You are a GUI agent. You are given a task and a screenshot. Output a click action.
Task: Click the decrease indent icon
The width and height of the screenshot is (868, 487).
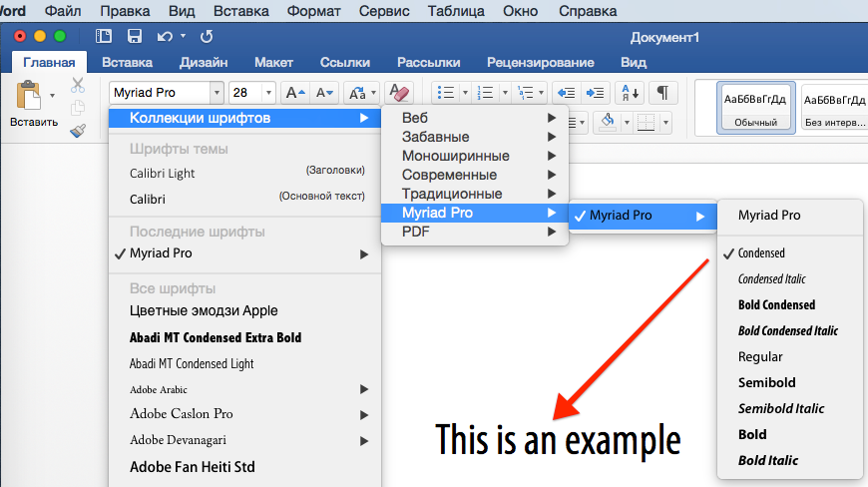566,93
